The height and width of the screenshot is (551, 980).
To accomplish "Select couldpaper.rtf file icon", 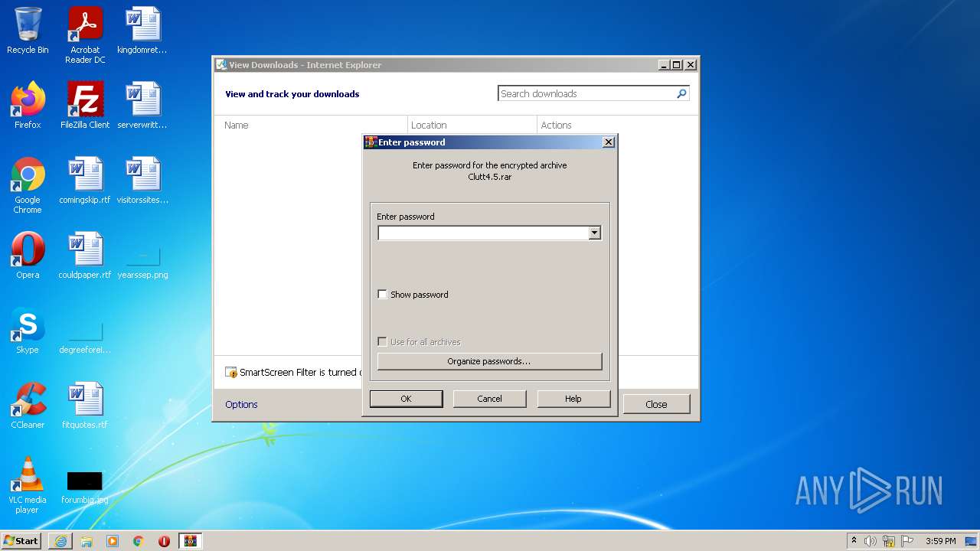I will tap(85, 256).
